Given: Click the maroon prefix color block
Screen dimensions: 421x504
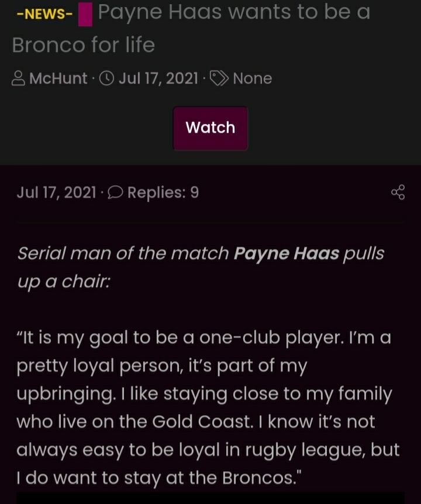Looking at the screenshot, I should pos(85,14).
